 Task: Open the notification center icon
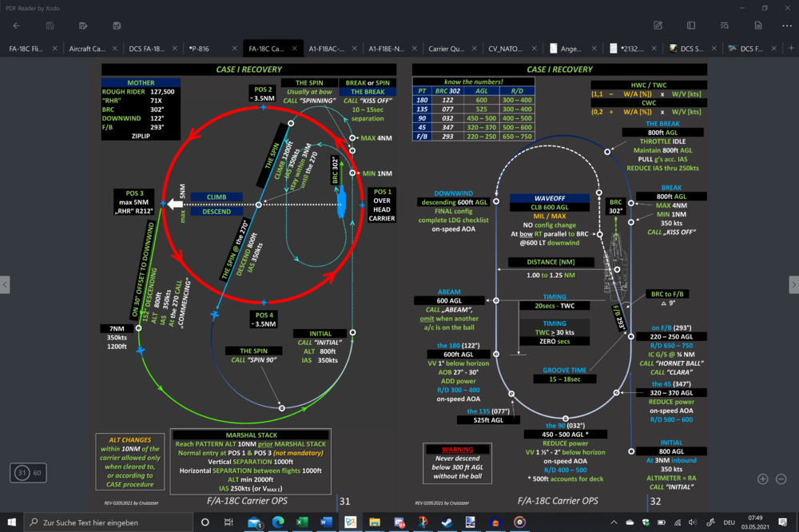(x=783, y=522)
